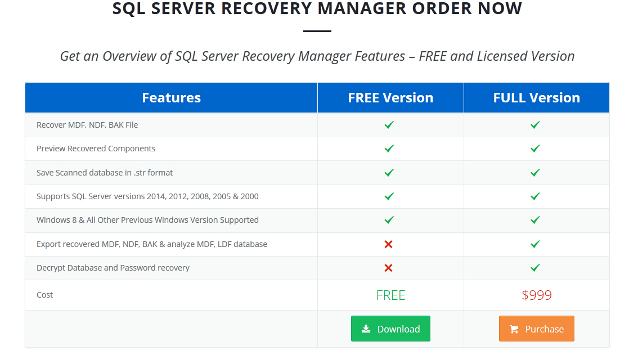Viewport: 620px width, 364px height.
Task: Click FULL Version checkmark for Save Scanned database row
Action: (x=535, y=173)
